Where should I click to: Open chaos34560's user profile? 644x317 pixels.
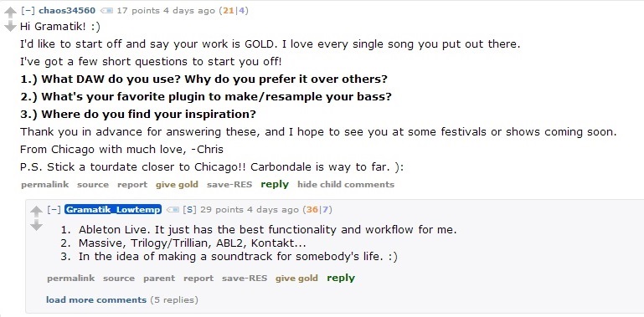[x=67, y=11]
